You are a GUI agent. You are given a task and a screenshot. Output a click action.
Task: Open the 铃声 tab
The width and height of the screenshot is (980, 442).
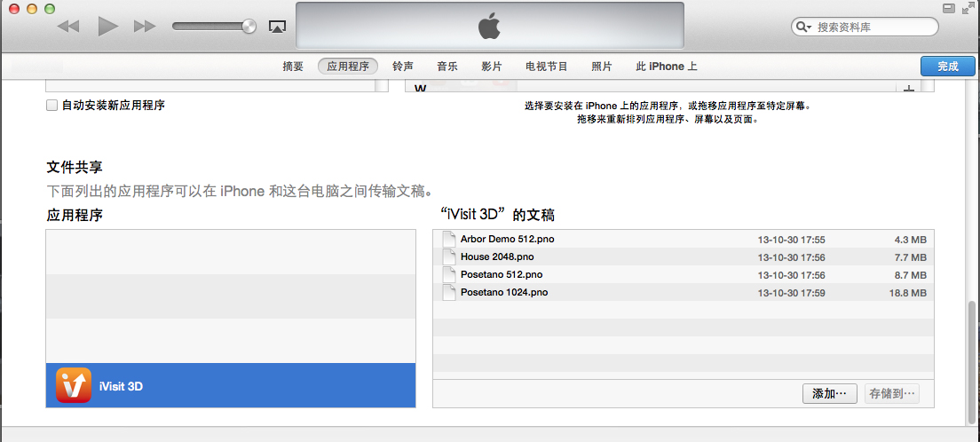tap(403, 67)
